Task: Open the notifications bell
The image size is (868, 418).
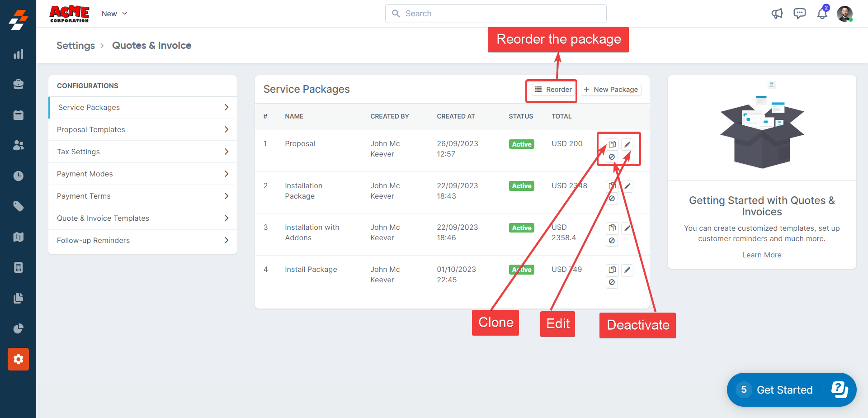Action: point(822,14)
